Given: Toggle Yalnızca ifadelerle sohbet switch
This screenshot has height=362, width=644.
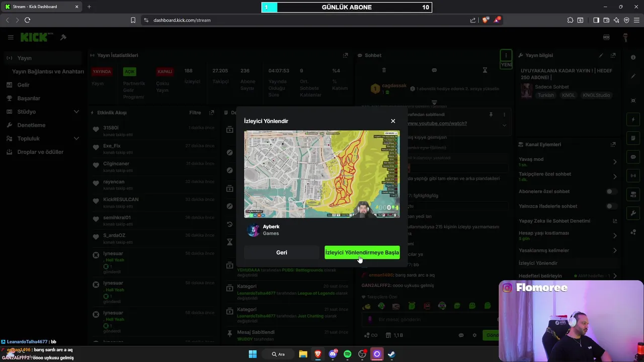Looking at the screenshot, I should (611, 206).
